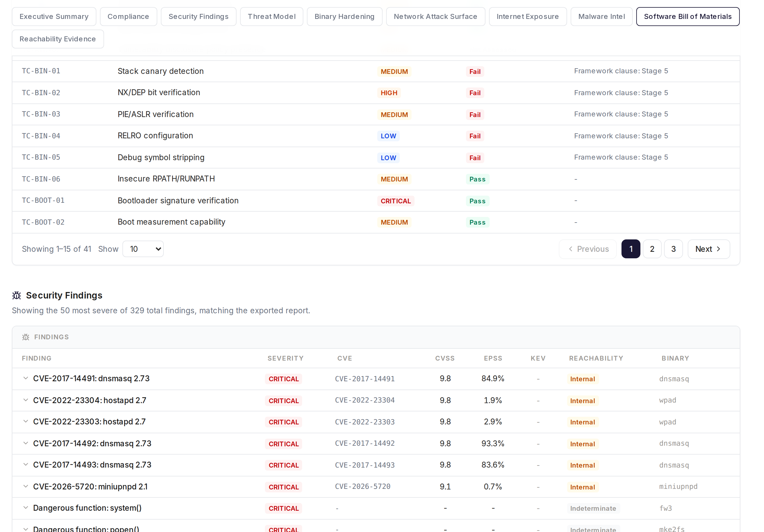This screenshot has height=532, width=764.
Task: Click 'Boot measurement capability' test name
Action: point(171,222)
